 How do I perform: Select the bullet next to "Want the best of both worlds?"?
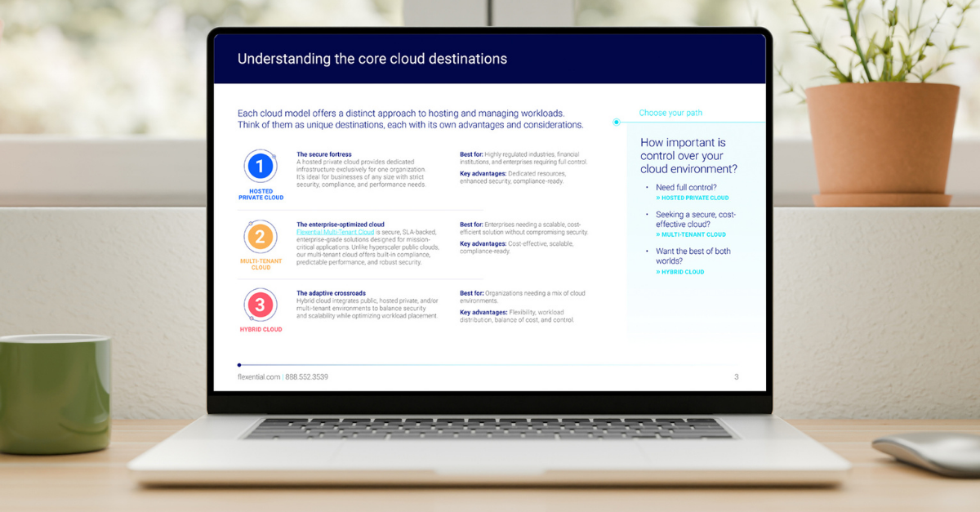(648, 250)
